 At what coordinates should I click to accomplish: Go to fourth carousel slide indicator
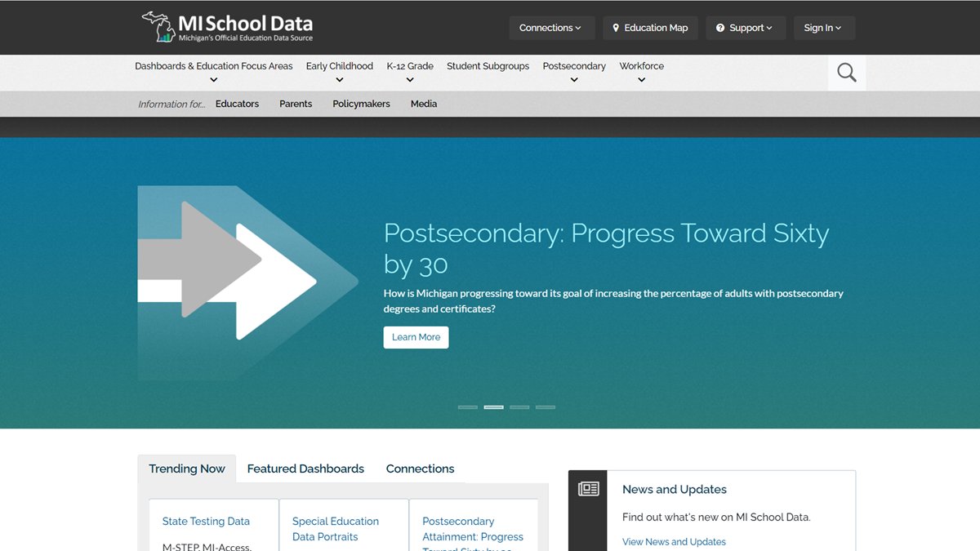click(x=546, y=407)
